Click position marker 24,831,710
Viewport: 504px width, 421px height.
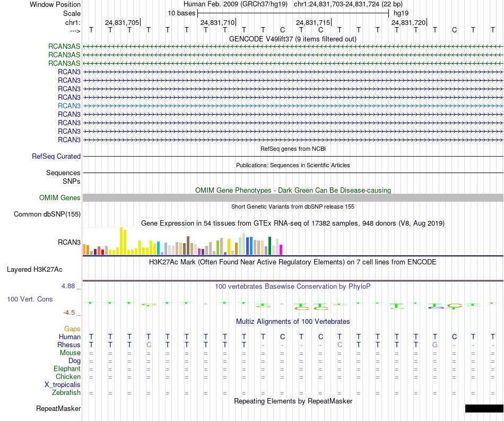218,22
